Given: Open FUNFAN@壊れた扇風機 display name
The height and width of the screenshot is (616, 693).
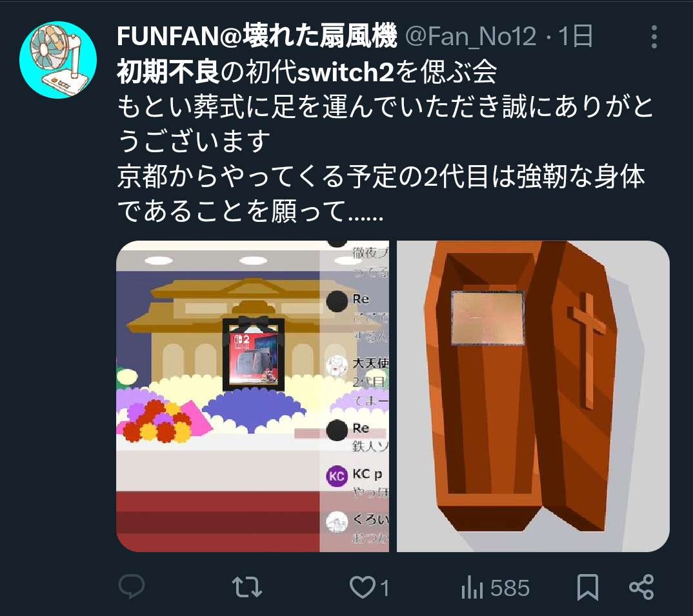Looking at the screenshot, I should click(x=257, y=36).
